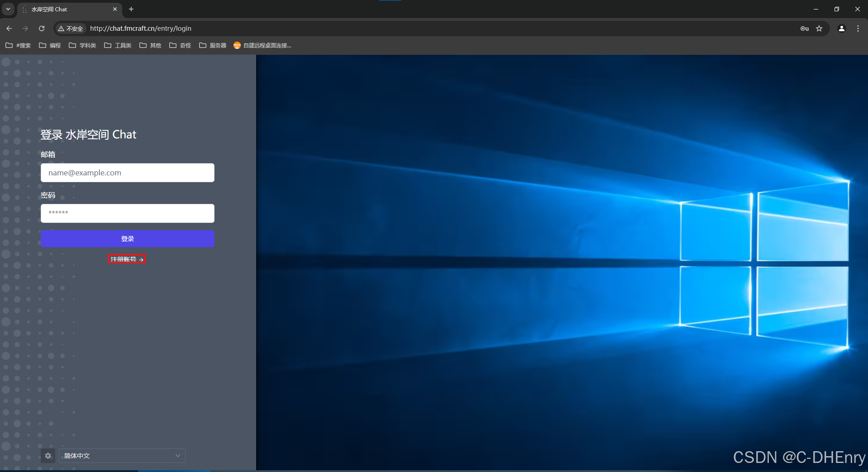Restore down the browser window
Screen dimensions: 868x472
(x=837, y=9)
